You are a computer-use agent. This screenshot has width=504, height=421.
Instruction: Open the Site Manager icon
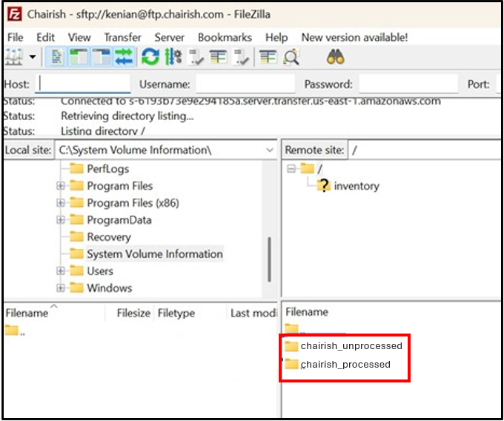pyautogui.click(x=14, y=57)
